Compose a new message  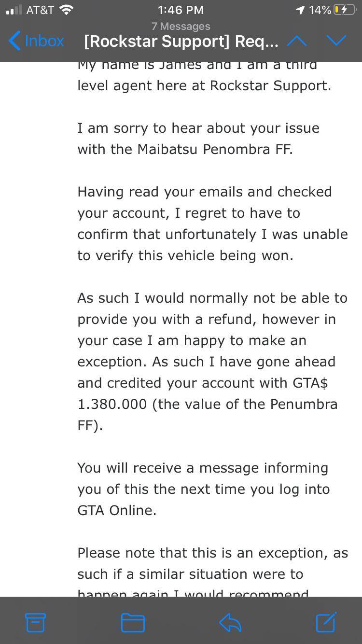click(326, 622)
